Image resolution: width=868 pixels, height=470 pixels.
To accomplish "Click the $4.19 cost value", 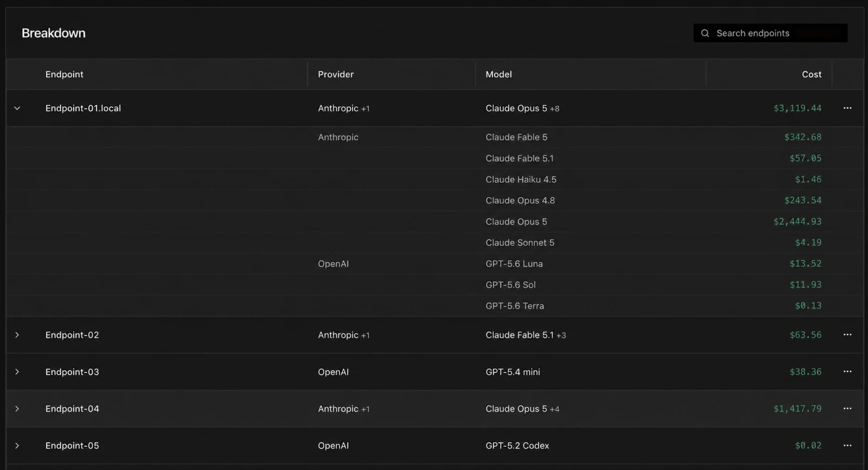I will 808,243.
